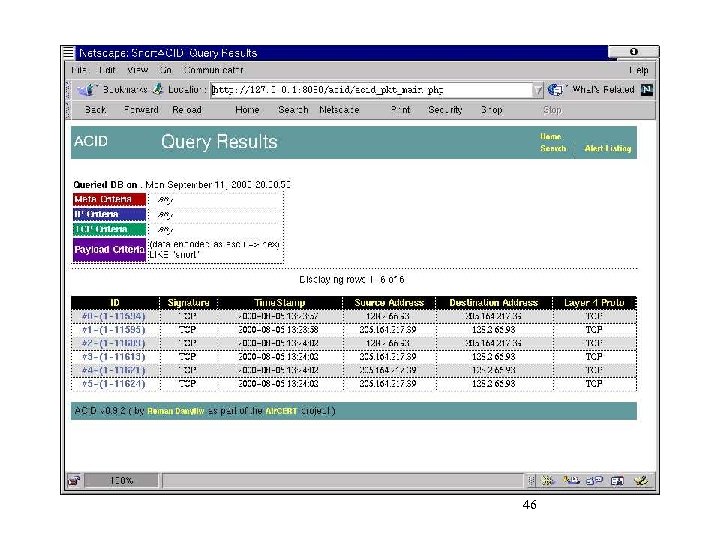Click the Back toolbar button
Screen dimensions: 720x540
pyautogui.click(x=96, y=110)
